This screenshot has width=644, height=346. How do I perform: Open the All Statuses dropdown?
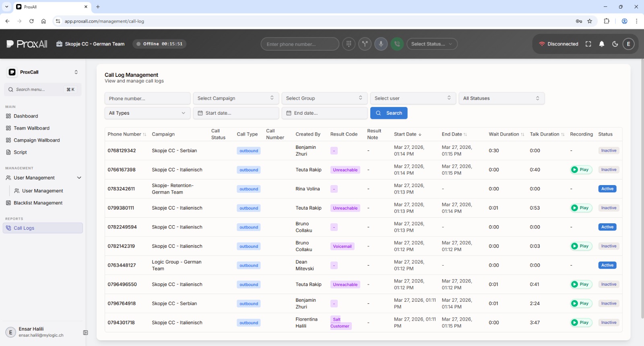[x=502, y=98]
